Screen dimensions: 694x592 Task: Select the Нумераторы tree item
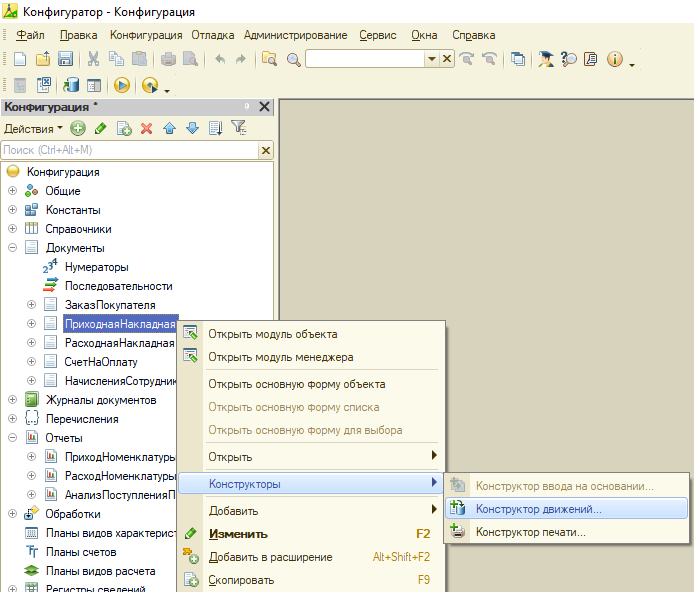pyautogui.click(x=96, y=267)
